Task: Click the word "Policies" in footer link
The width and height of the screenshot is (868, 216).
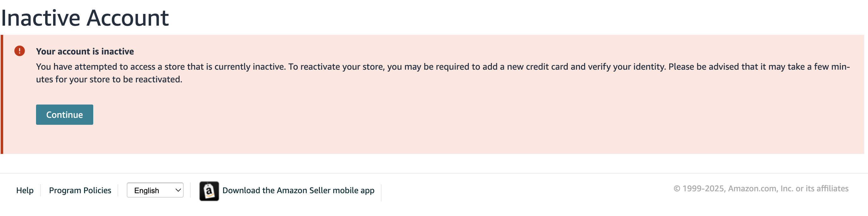Action: (x=97, y=190)
